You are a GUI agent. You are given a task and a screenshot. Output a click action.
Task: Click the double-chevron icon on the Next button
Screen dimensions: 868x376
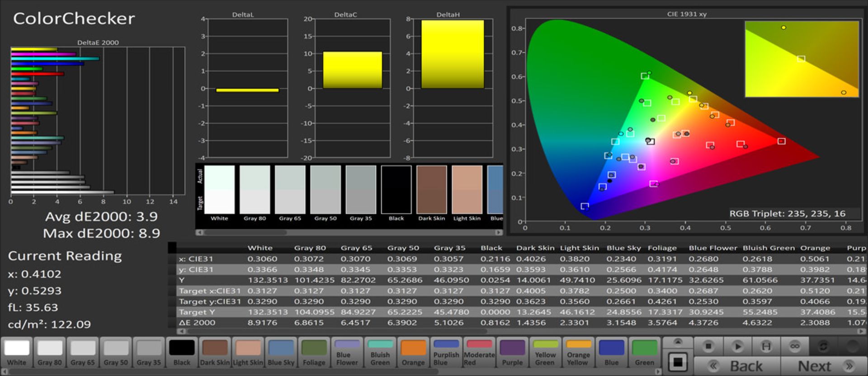coord(849,366)
